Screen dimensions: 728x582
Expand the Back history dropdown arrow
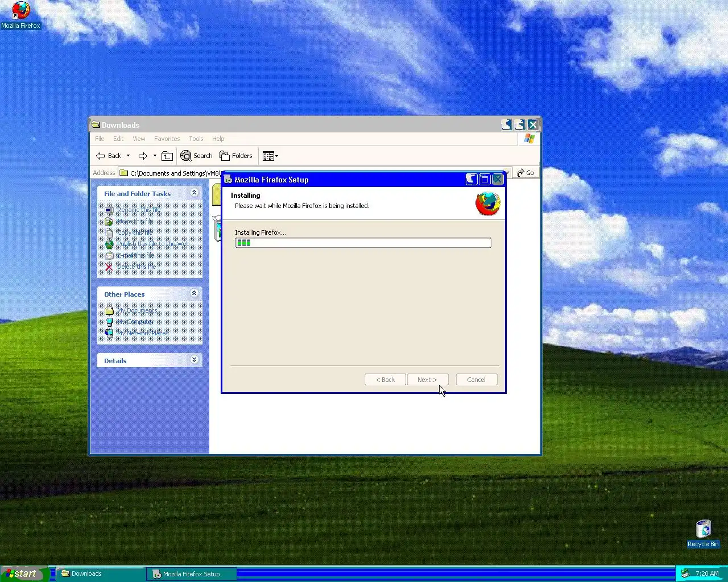pyautogui.click(x=128, y=156)
